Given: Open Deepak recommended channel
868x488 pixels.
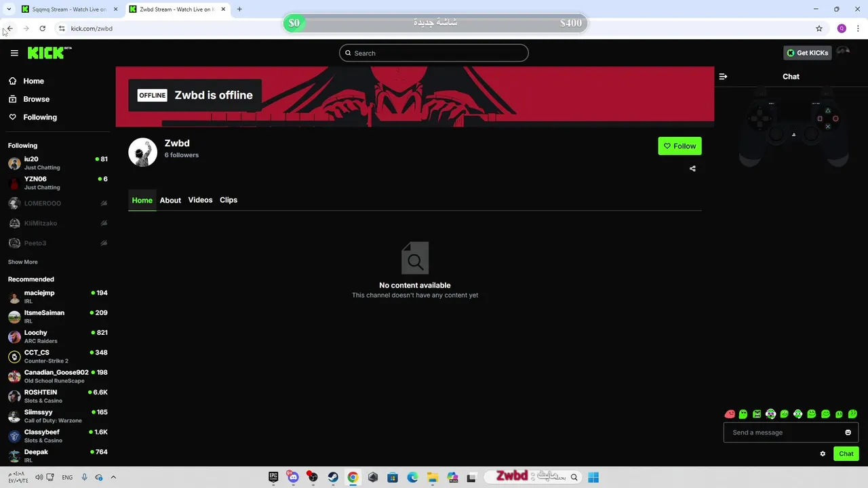Looking at the screenshot, I should point(58,456).
